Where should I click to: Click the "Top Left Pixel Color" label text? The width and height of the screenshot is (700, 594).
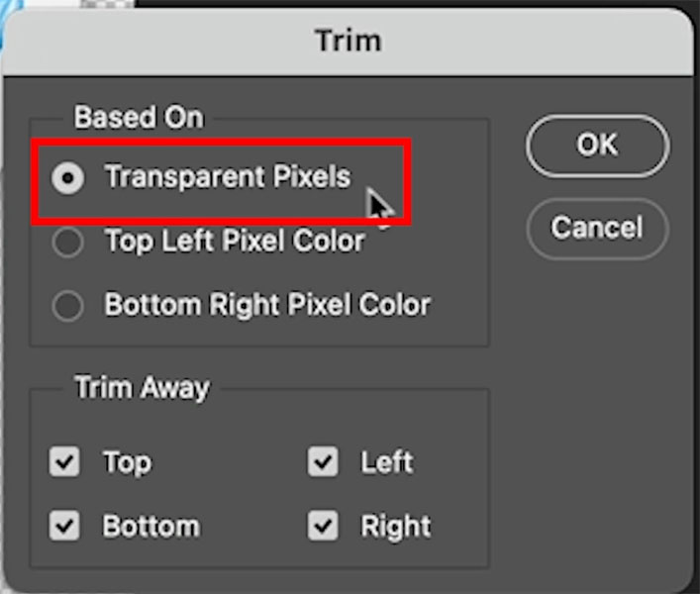tap(236, 242)
